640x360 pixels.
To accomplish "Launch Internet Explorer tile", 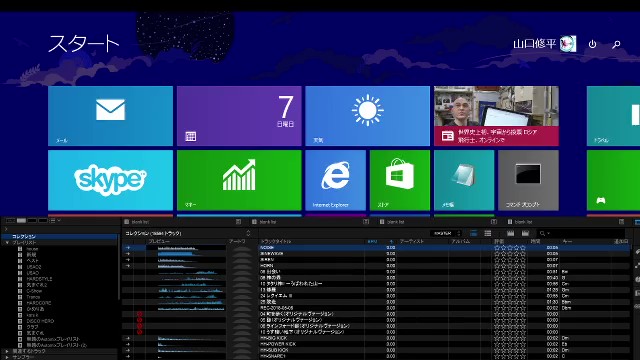I will click(x=336, y=180).
